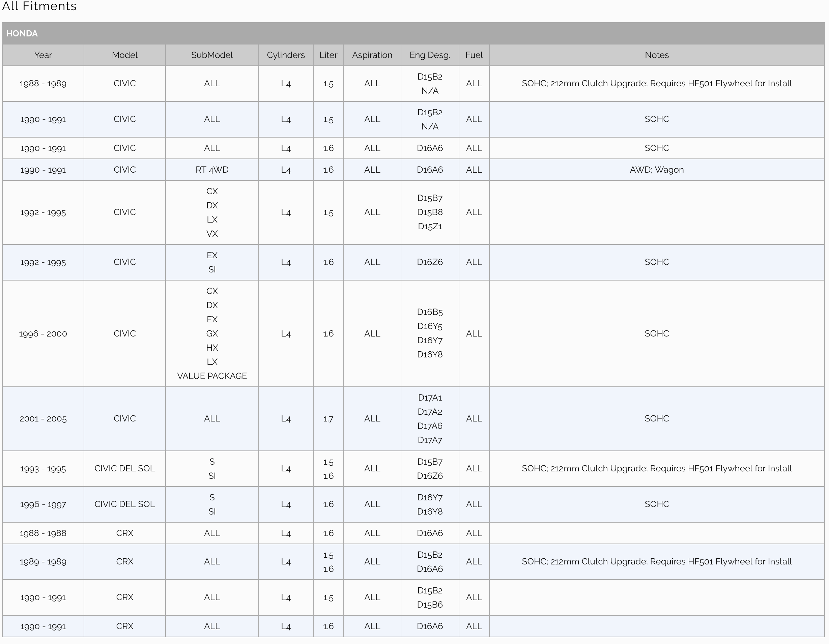Click the GX submodel entry
Screen dimensions: 829x644
point(212,333)
